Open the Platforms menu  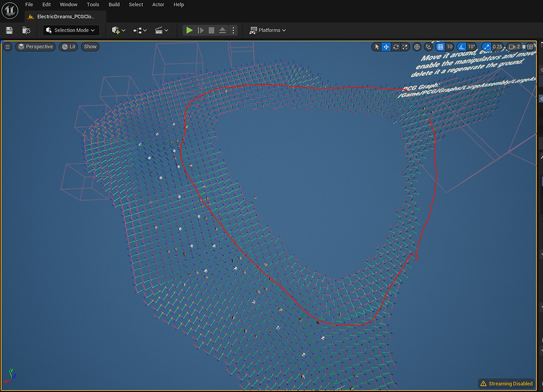pos(268,30)
